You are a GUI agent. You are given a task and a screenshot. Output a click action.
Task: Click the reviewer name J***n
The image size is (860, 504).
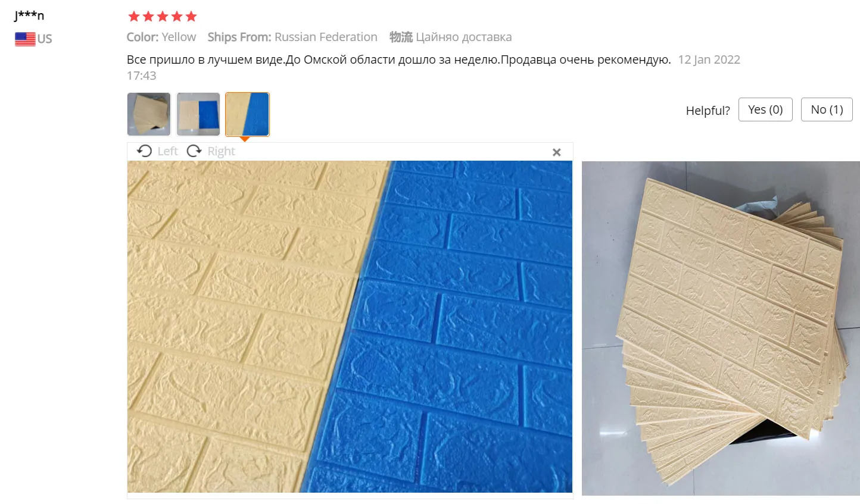pyautogui.click(x=29, y=15)
